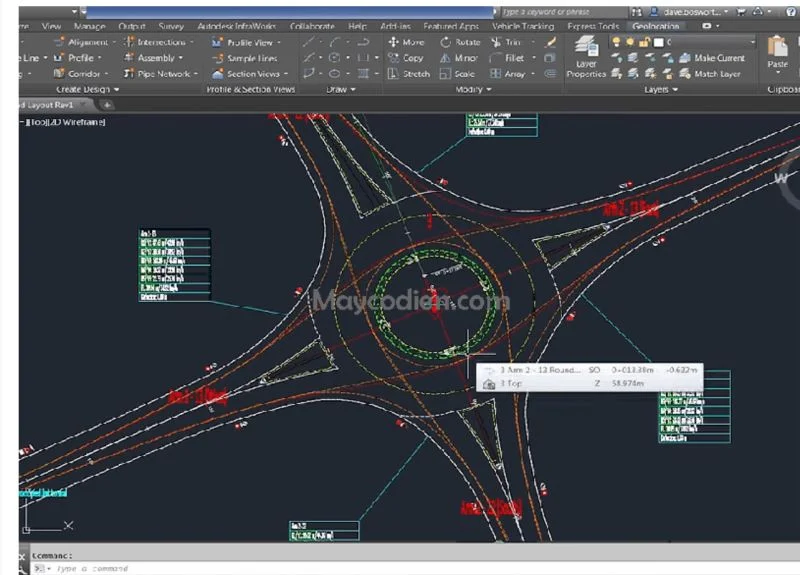Expand the Create Design panel
The height and width of the screenshot is (575, 800).
point(87,89)
